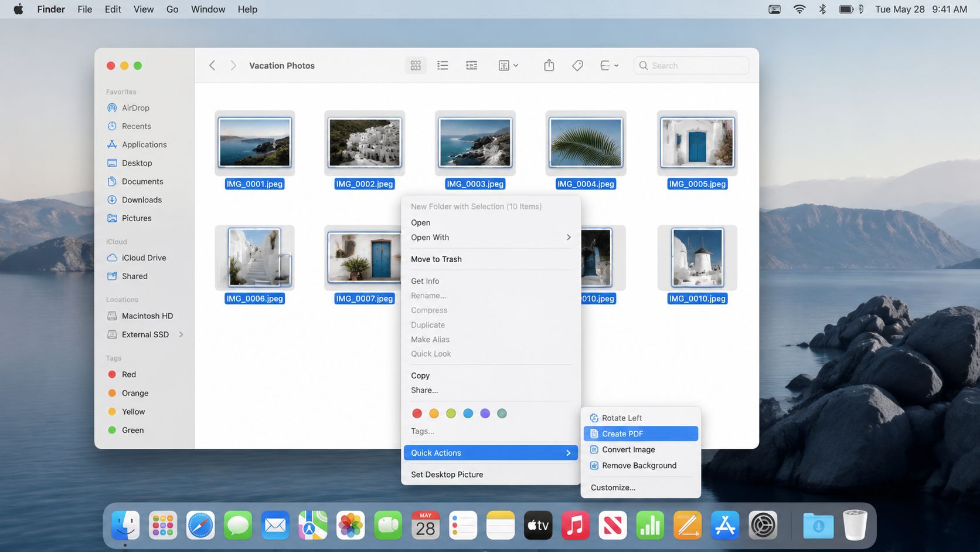Open the Apple menu
Screen dimensions: 980x552
(x=18, y=9)
